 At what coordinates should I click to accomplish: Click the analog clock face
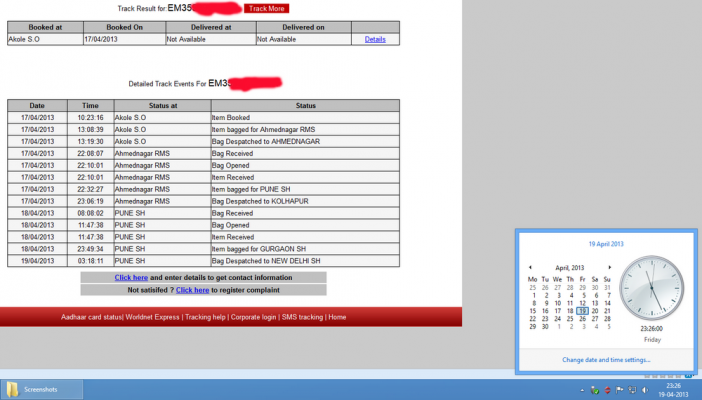[x=652, y=288]
